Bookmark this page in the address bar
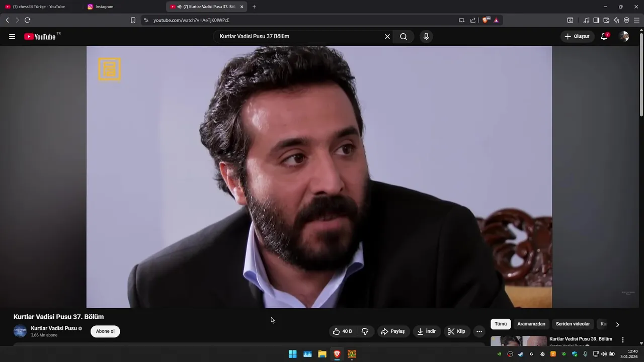 pos(133,20)
